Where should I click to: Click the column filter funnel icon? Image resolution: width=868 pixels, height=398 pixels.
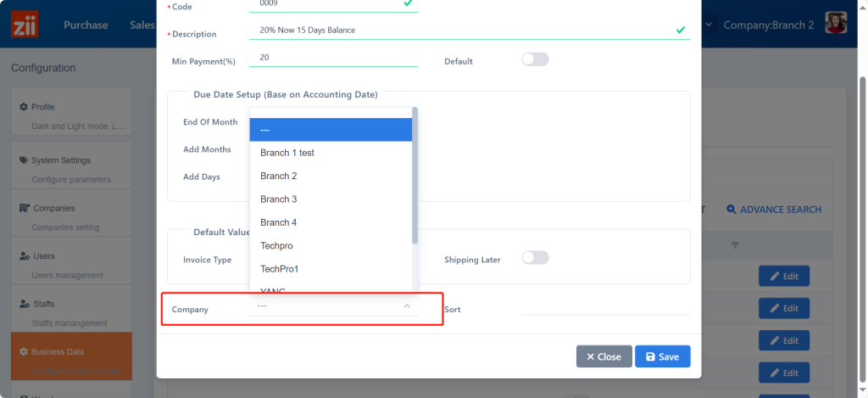[x=735, y=245]
